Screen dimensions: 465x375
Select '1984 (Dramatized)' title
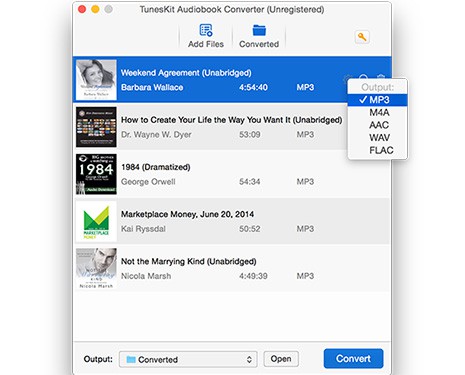pyautogui.click(x=156, y=167)
